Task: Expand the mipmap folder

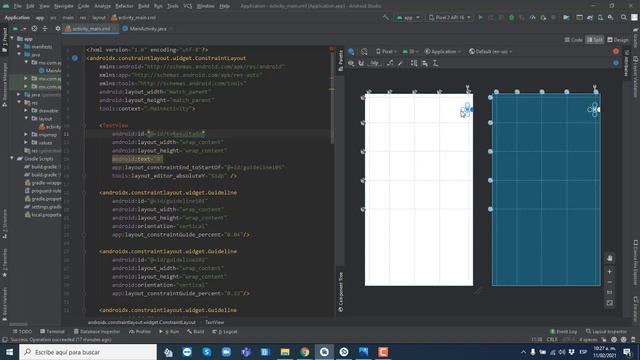Action: click(x=26, y=134)
